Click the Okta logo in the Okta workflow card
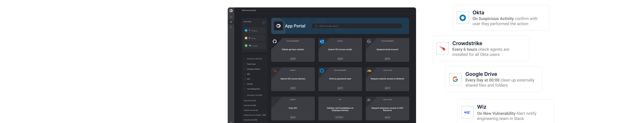 pyautogui.click(x=463, y=18)
